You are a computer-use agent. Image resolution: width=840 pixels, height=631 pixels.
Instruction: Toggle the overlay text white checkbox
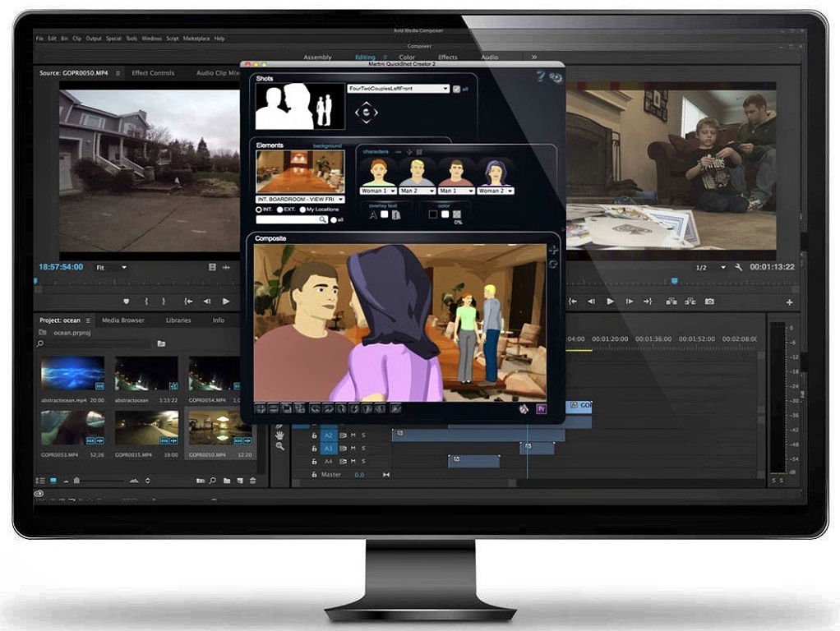pos(384,214)
